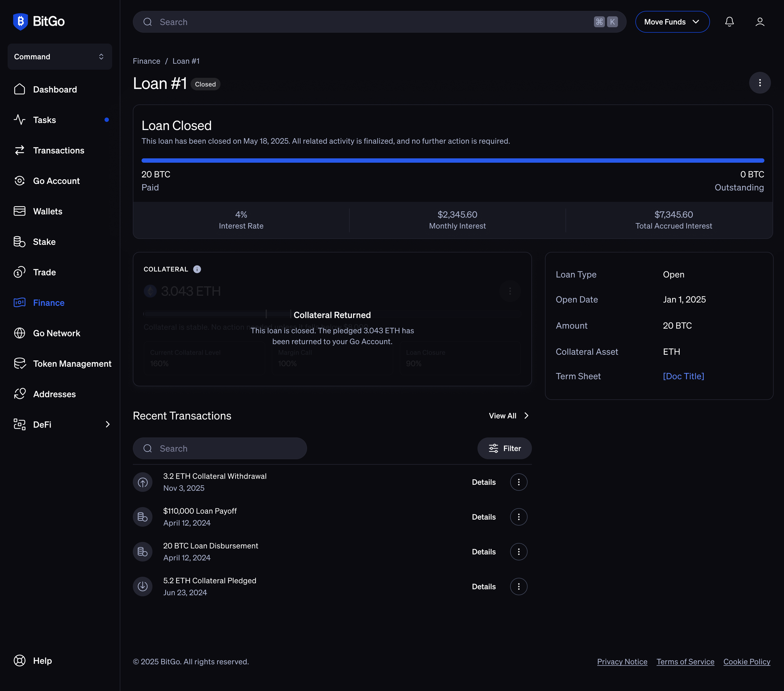Click the Loan #1 breadcrumb text
Screen dimensions: 784x691
(x=186, y=61)
